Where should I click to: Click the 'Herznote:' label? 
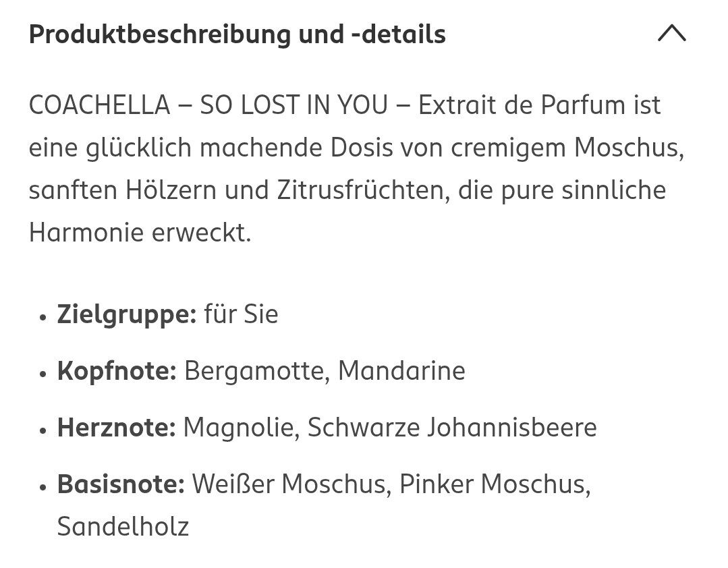click(x=116, y=428)
